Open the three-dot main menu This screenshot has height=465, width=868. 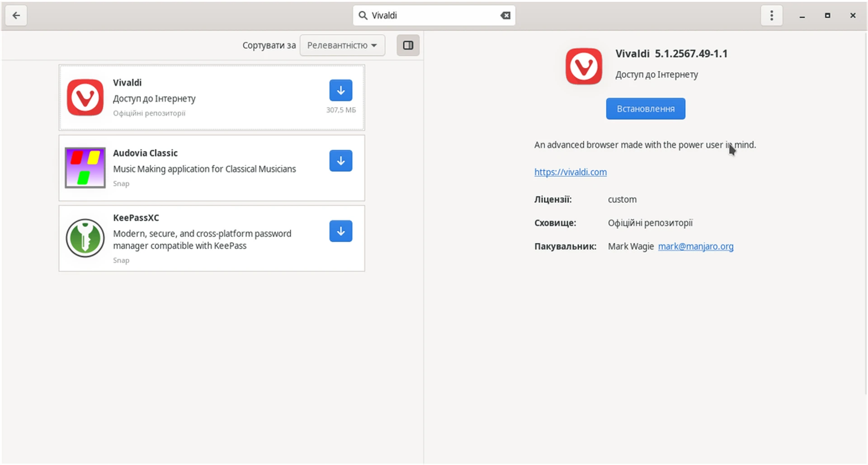click(x=771, y=15)
